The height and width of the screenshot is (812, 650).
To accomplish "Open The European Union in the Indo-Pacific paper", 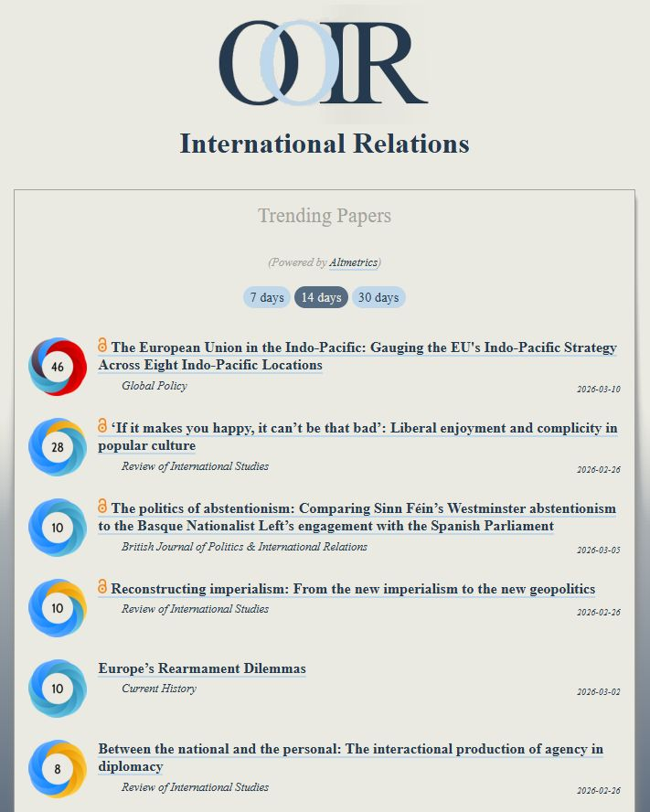I will (357, 356).
